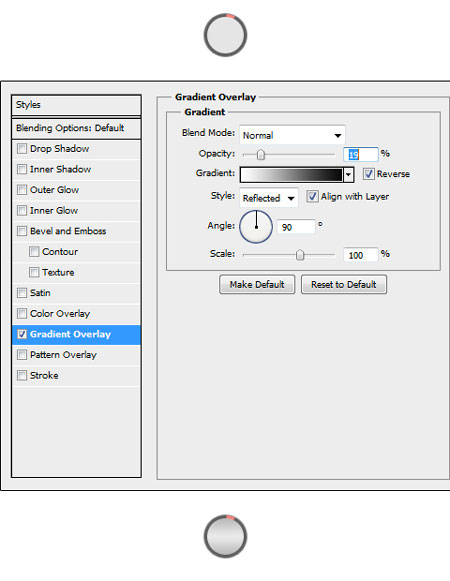Click the flat gray knob above the dialog

pos(225,35)
